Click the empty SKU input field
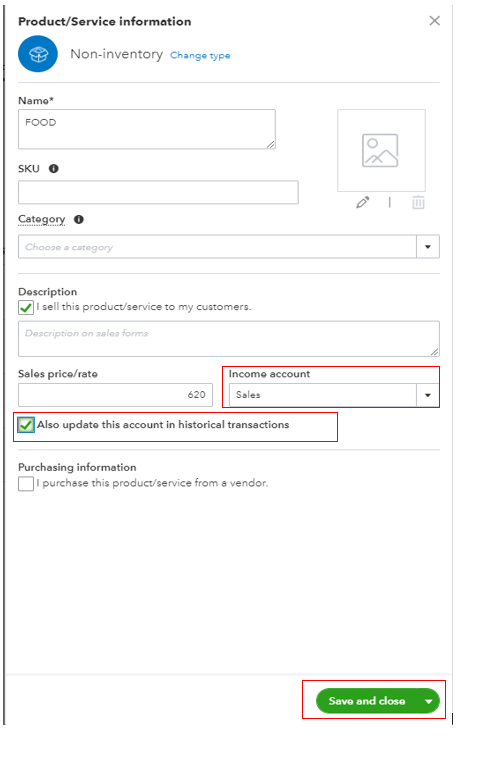 coord(158,192)
